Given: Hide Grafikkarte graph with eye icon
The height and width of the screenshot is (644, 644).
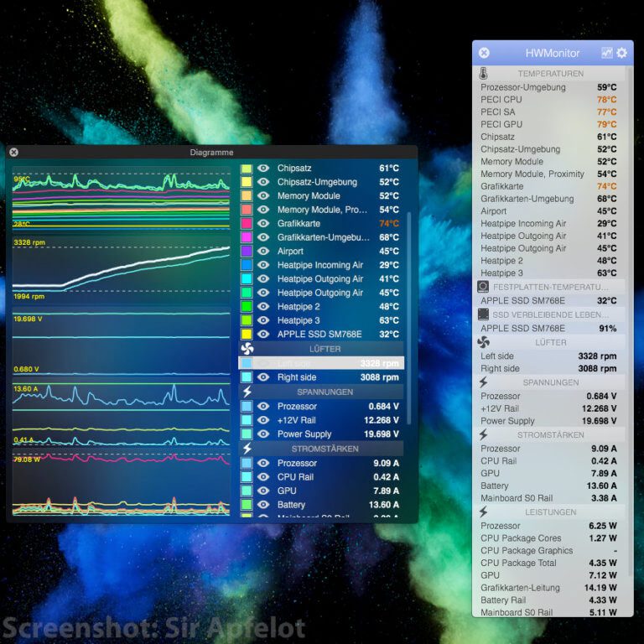Looking at the screenshot, I should tap(263, 223).
